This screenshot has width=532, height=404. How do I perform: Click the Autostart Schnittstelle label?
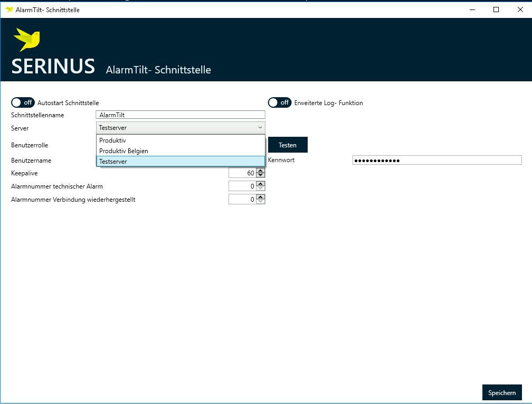tap(68, 103)
